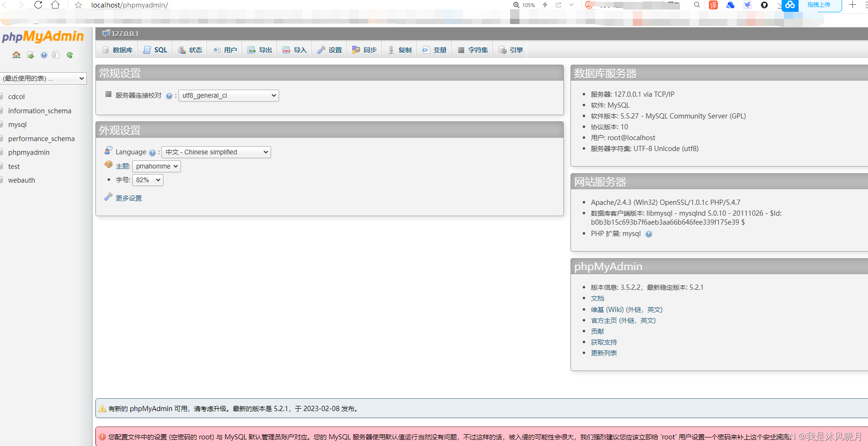This screenshot has width=868, height=446.
Task: Click the 105% zoom magnifier icon
Action: [x=516, y=5]
